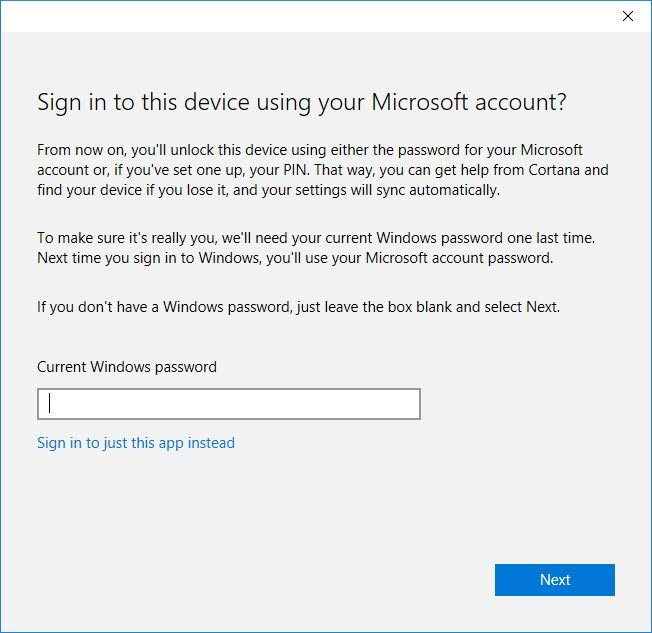652x633 pixels.
Task: Click 'Microsoft account password.' in second paragraph
Action: tap(459, 258)
